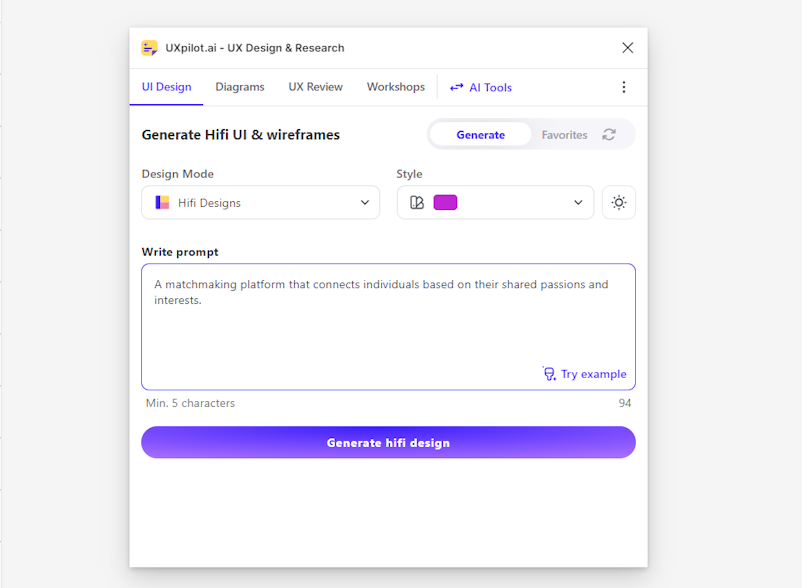This screenshot has height=588, width=802.
Task: Open the three-dot more options menu
Action: tap(623, 87)
